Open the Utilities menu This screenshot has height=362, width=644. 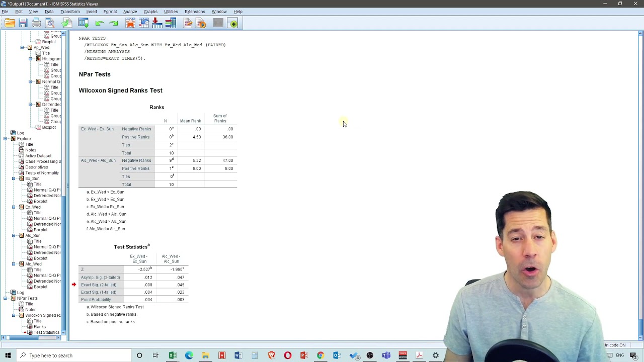(171, 12)
